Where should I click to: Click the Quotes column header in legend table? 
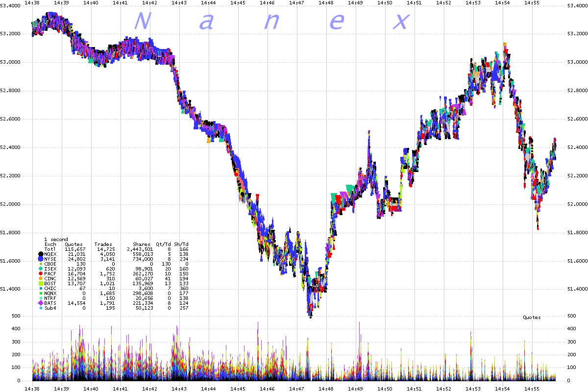click(x=74, y=244)
